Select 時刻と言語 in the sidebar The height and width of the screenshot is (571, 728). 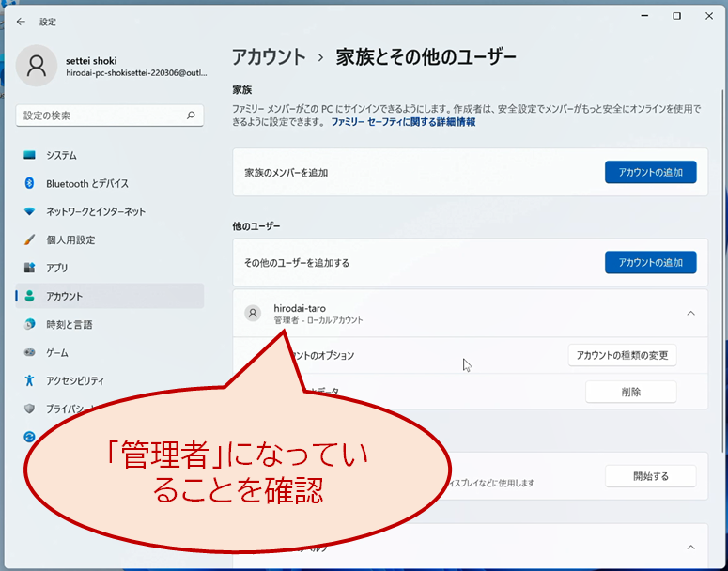point(110,325)
